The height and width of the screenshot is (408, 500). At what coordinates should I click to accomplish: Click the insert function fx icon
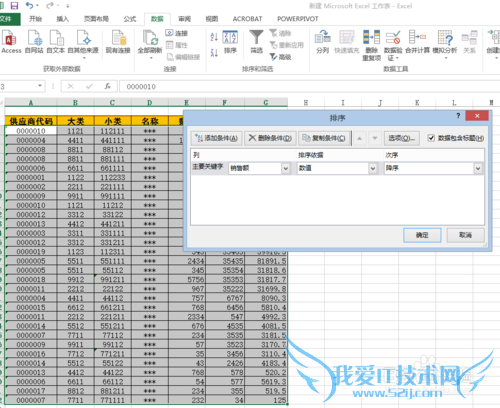coord(107,86)
